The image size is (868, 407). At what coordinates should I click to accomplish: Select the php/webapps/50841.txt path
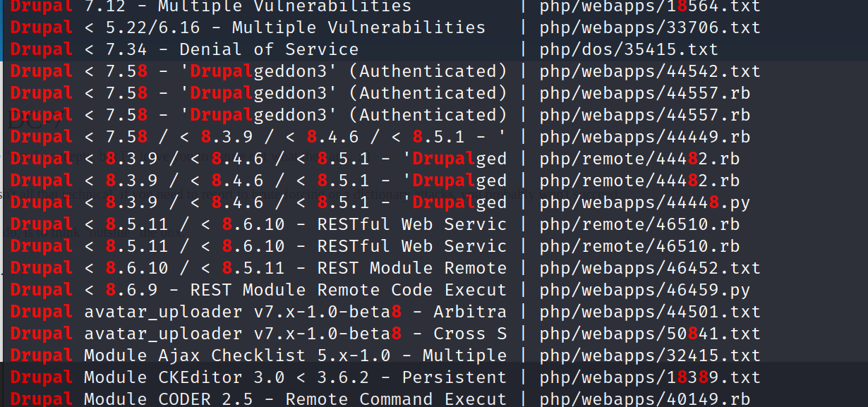point(650,334)
